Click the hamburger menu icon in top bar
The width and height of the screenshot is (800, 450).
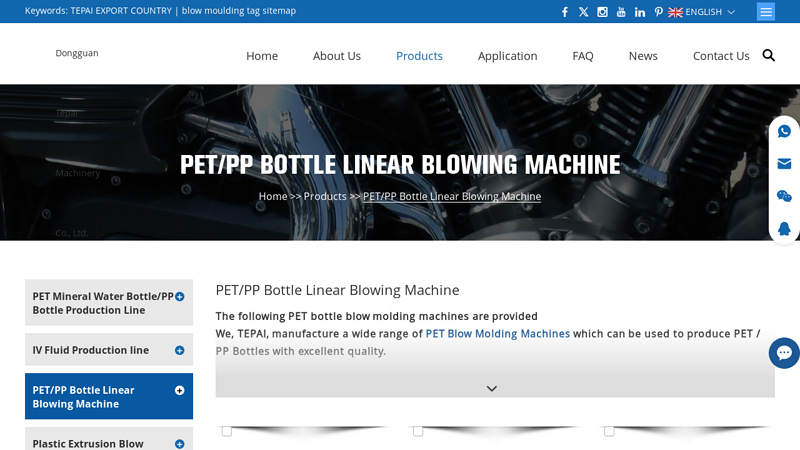pyautogui.click(x=766, y=12)
